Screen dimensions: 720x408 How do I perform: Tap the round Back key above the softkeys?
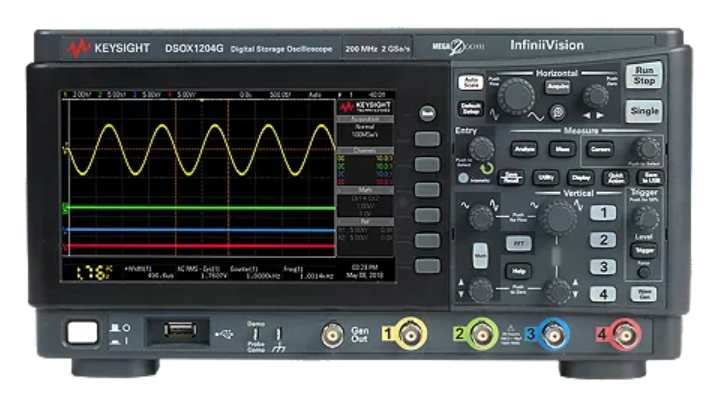[x=428, y=113]
